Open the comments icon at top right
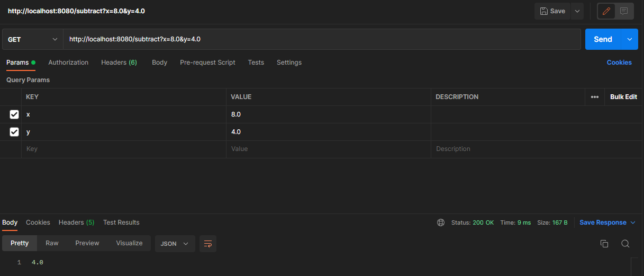644x276 pixels. (624, 11)
